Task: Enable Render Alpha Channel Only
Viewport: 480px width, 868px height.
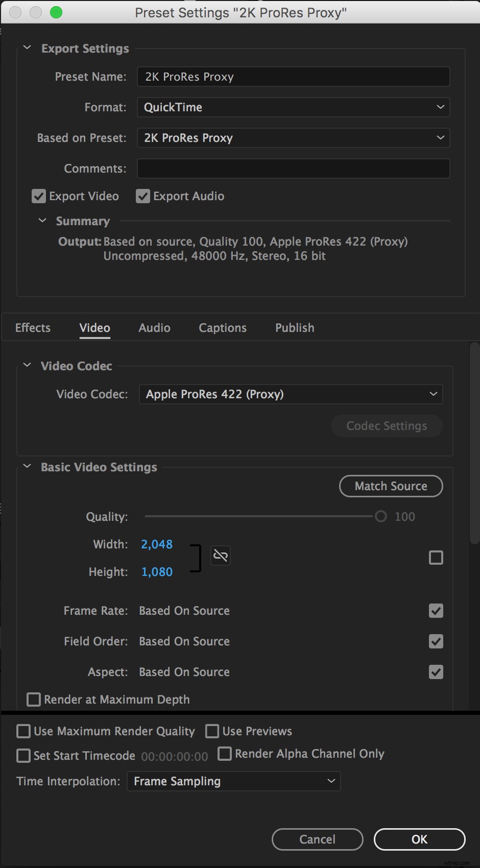Action: pyautogui.click(x=225, y=754)
